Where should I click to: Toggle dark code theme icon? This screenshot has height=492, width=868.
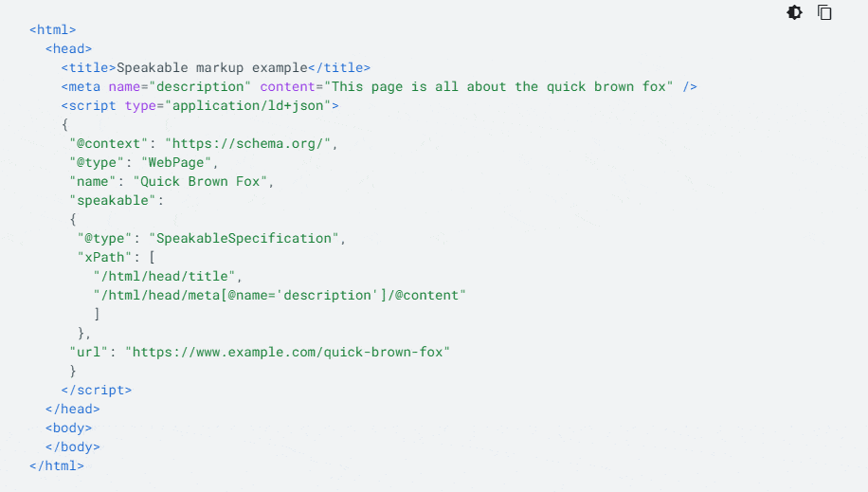794,12
